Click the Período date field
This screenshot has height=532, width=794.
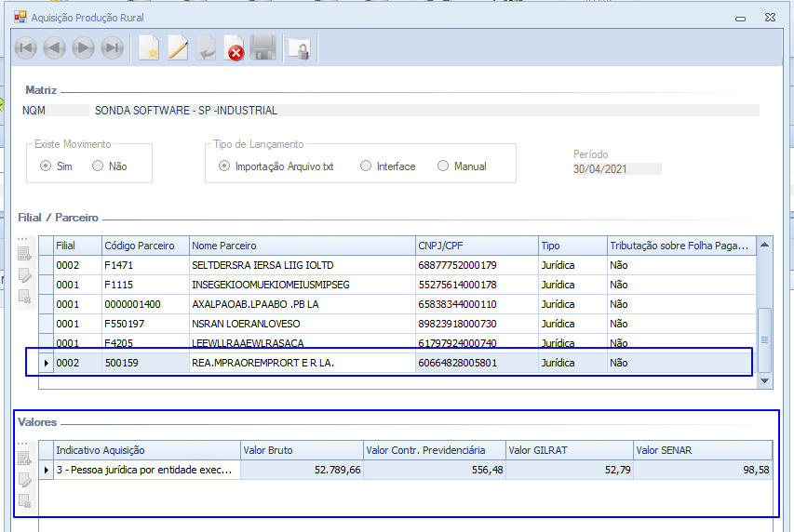point(616,169)
